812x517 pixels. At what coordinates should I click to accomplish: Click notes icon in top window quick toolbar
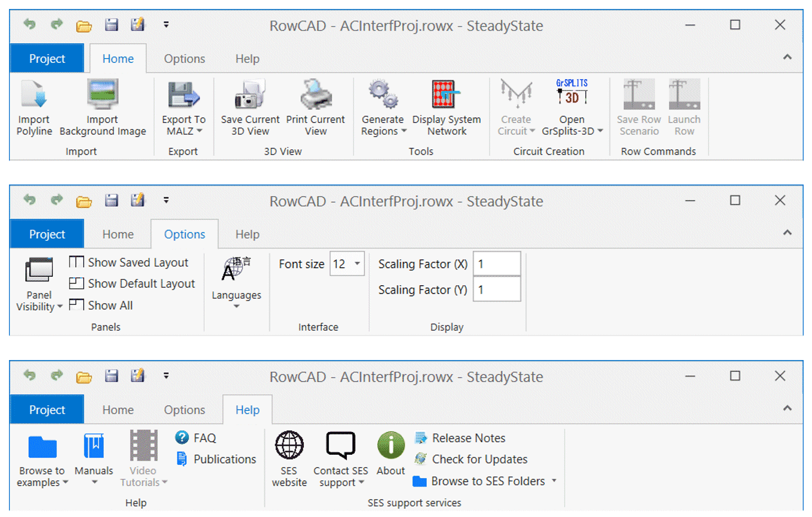tap(138, 25)
